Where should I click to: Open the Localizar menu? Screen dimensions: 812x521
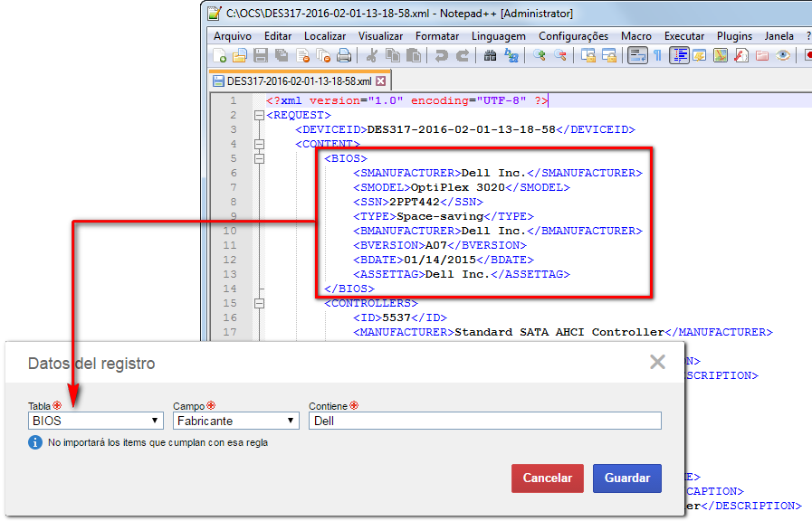[x=325, y=36]
